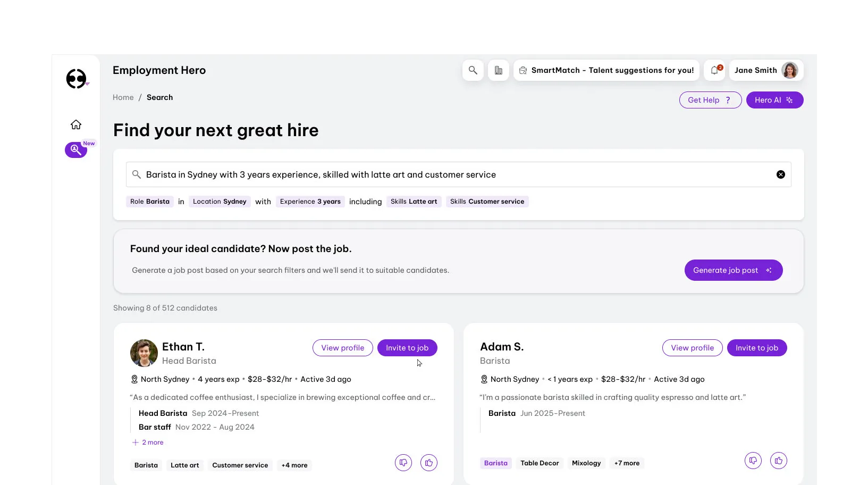Thumbs up Adam S.
868x485 pixels.
[x=779, y=461]
